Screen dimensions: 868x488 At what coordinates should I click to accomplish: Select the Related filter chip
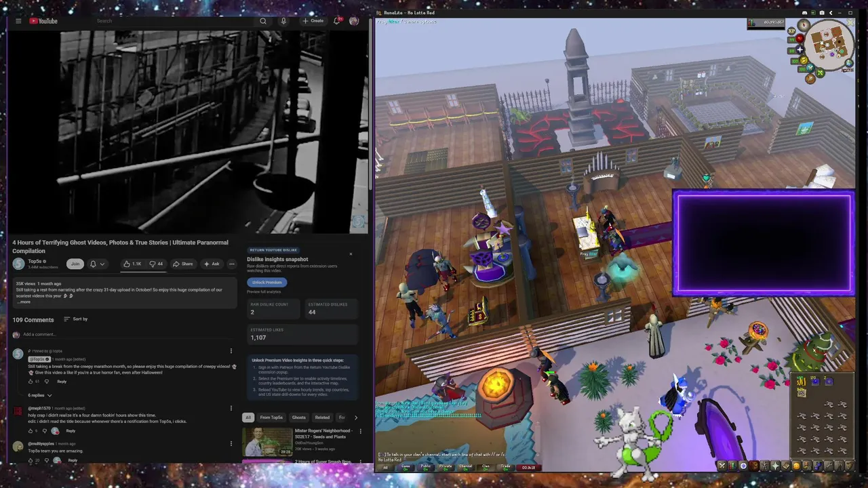pyautogui.click(x=322, y=418)
